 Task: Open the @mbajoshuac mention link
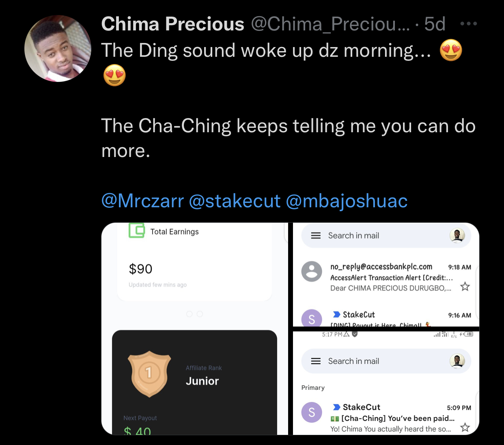pos(347,201)
